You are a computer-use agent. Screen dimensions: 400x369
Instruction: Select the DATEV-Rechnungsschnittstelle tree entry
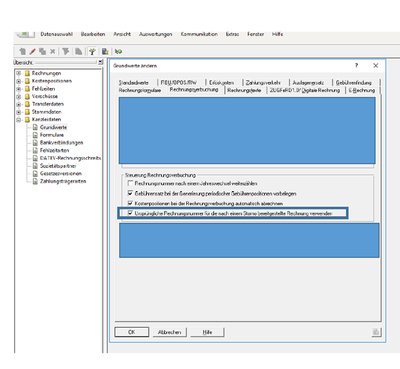click(70, 158)
